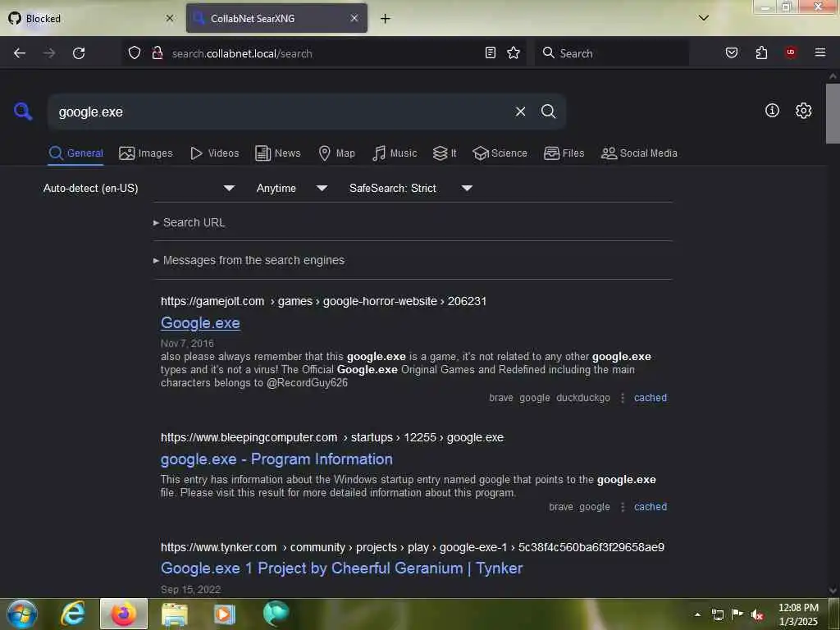Bookmark this page with the star icon
Image resolution: width=840 pixels, height=630 pixels.
pos(514,52)
